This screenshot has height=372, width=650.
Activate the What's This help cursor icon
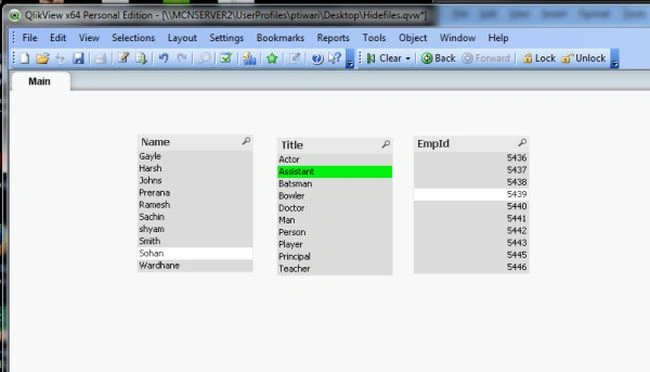(x=335, y=58)
